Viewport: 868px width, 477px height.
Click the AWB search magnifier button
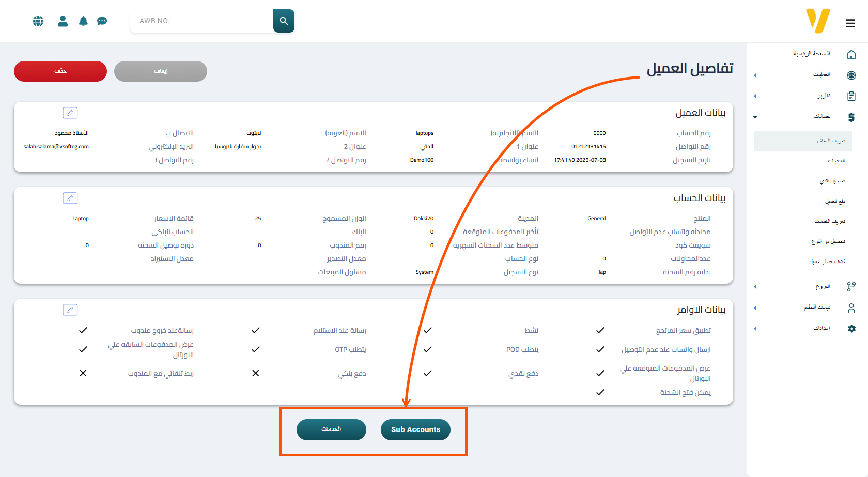point(284,21)
